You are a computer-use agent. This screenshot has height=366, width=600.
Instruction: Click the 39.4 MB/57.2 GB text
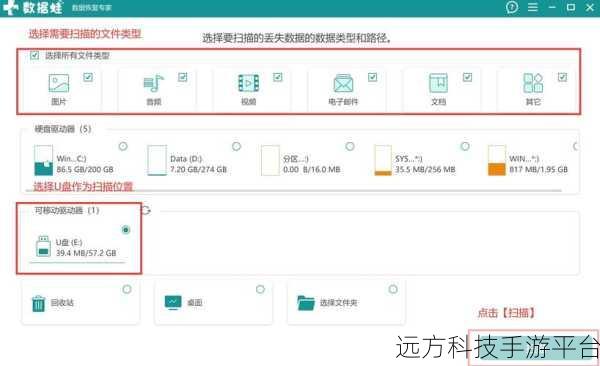click(x=86, y=253)
